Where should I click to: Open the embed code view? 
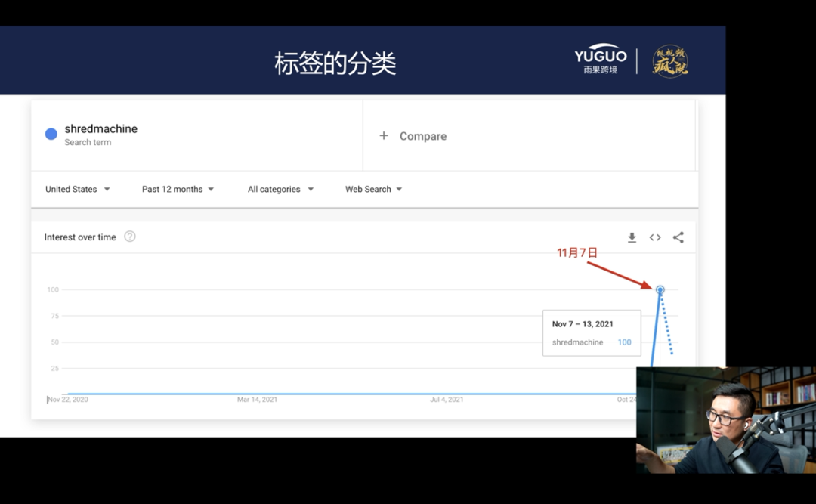[x=654, y=237]
